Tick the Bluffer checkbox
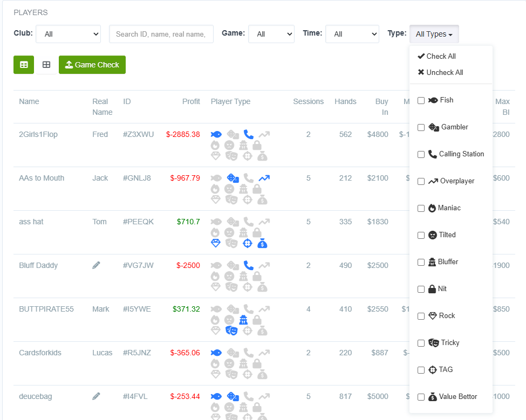 click(421, 262)
